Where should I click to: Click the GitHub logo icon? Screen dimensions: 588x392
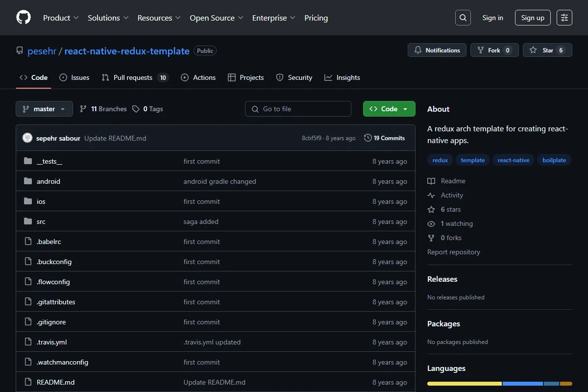24,18
